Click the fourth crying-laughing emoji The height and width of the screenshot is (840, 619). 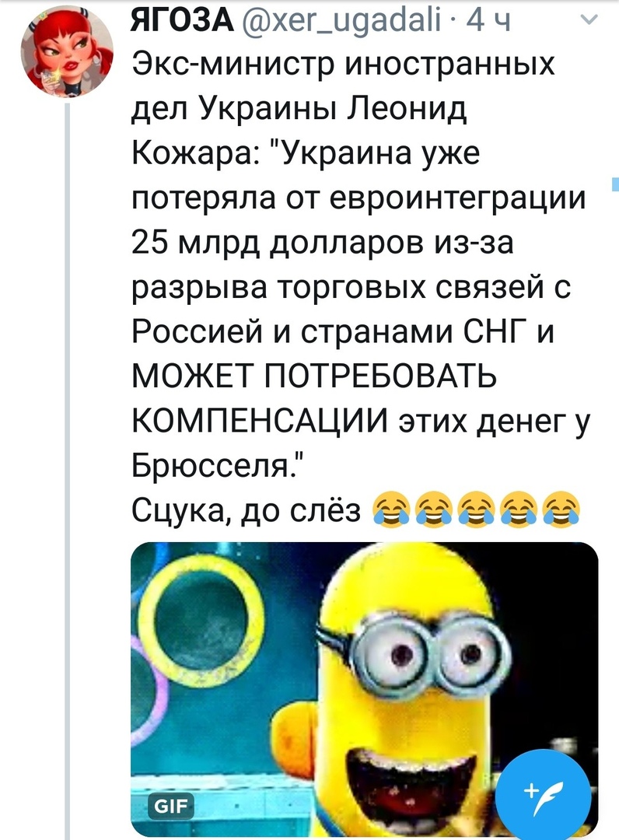pos(519,509)
